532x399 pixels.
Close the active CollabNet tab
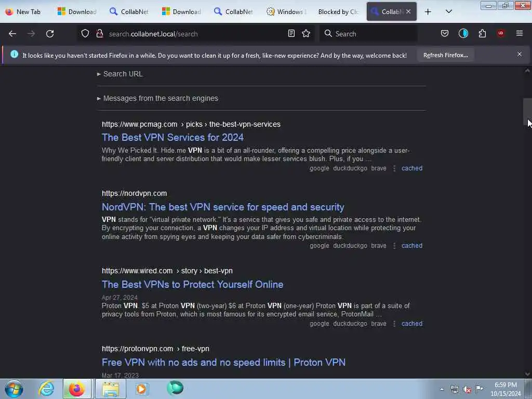tap(408, 11)
